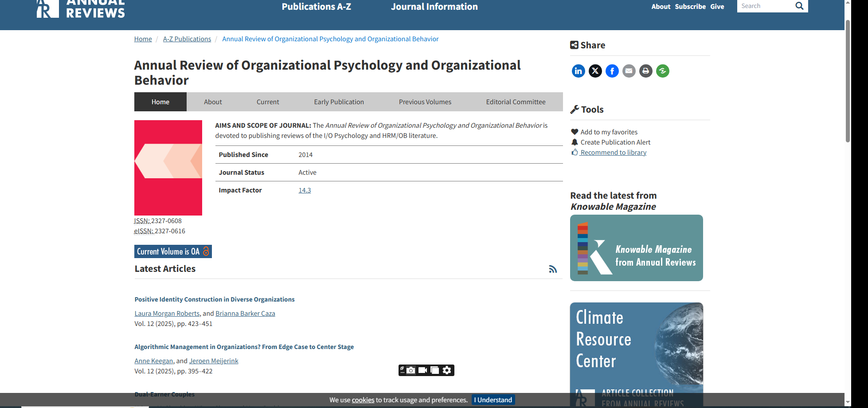This screenshot has height=408, width=868.
Task: Open the Previous Volumes tab
Action: 425,102
